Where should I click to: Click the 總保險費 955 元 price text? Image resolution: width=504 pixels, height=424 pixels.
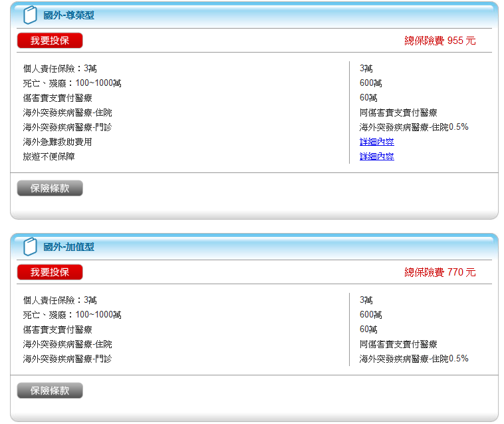point(440,41)
